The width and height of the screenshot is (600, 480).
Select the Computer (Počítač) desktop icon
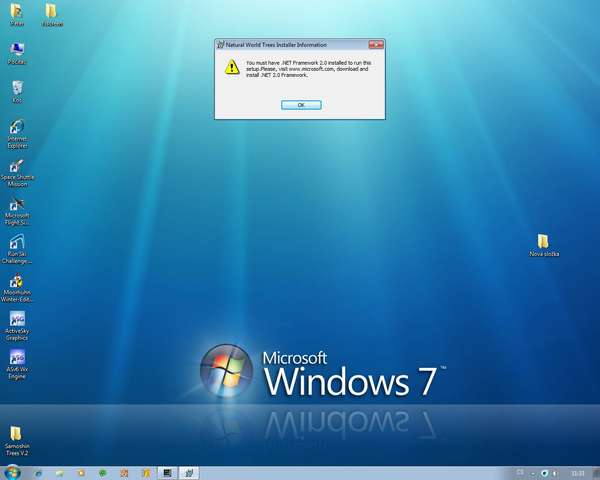tap(17, 54)
